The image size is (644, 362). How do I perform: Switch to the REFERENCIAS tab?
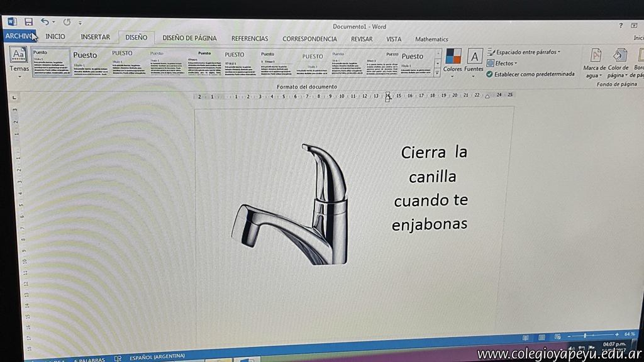coord(250,39)
